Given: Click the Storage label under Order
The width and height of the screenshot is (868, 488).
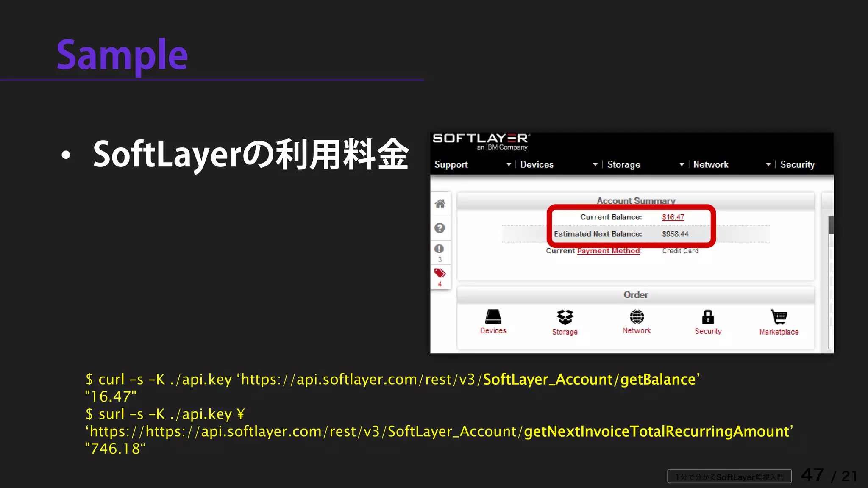Looking at the screenshot, I should coord(565,332).
